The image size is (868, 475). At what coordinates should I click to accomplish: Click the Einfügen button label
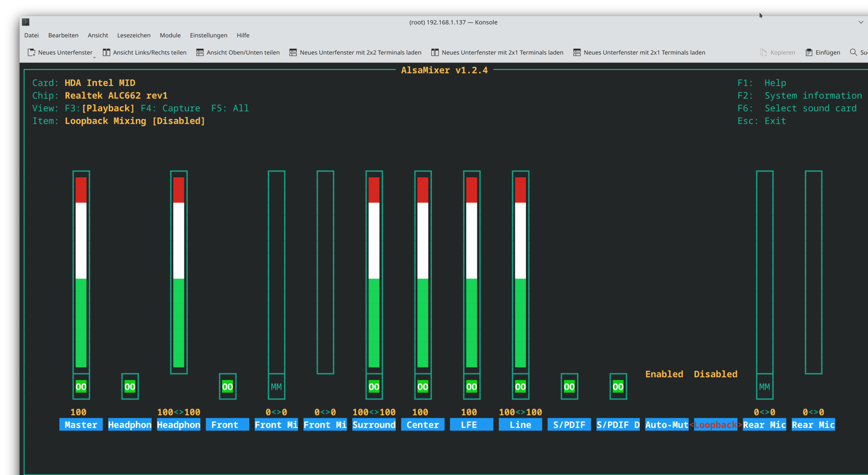pos(828,53)
